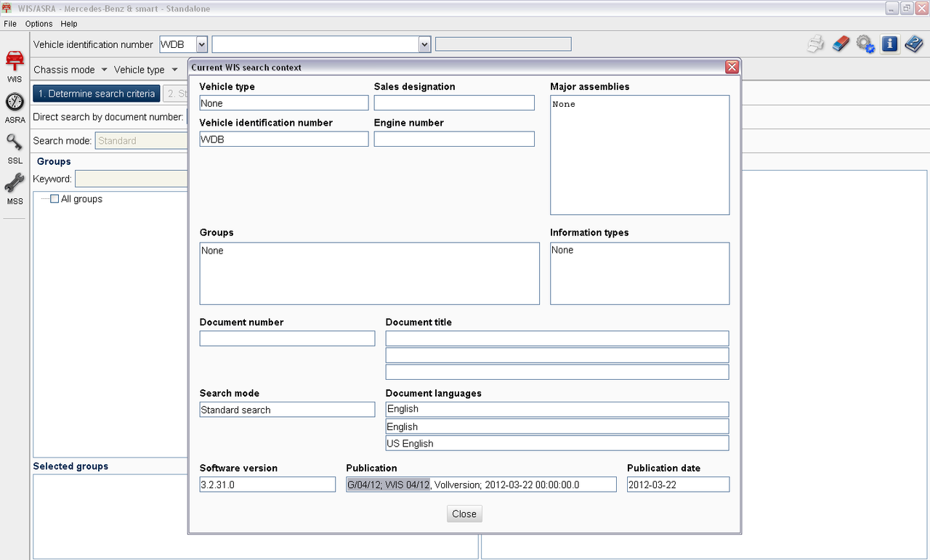This screenshot has height=560, width=930.
Task: Open settings with the gear icon
Action: (865, 44)
